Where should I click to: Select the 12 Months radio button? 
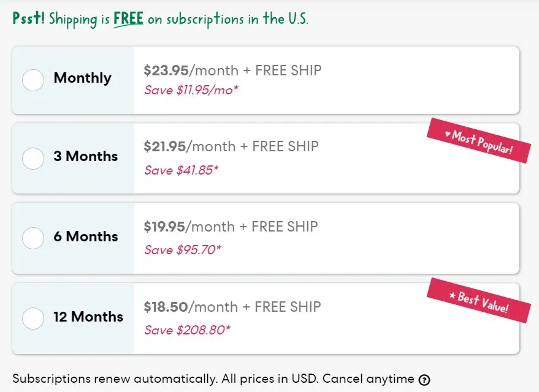(33, 318)
